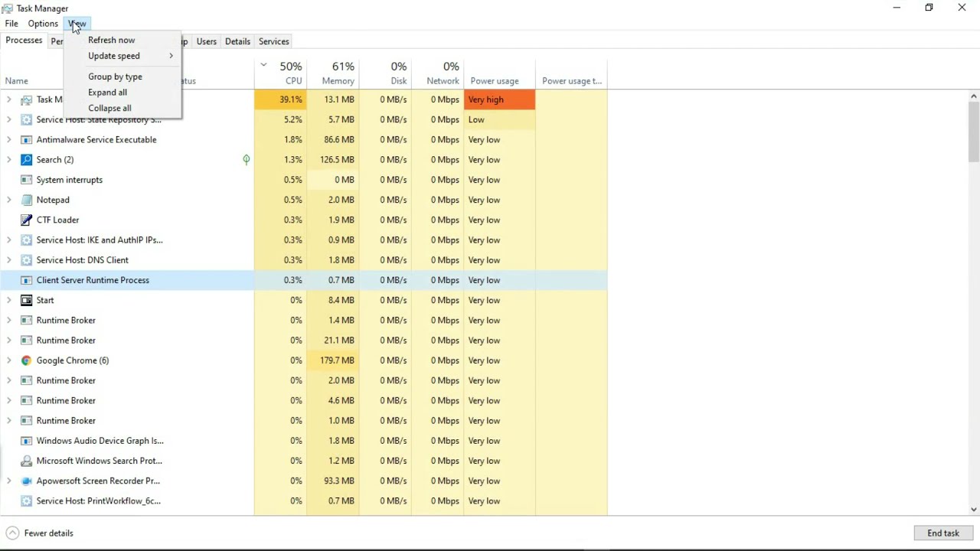Click the 126.5 MB memory cell
The height and width of the screenshot is (551, 980).
click(333, 160)
